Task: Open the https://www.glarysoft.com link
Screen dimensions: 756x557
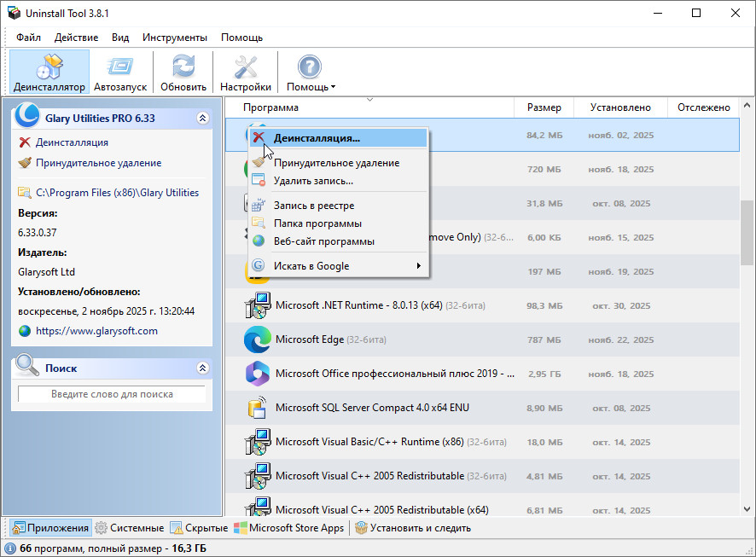Action: [96, 331]
